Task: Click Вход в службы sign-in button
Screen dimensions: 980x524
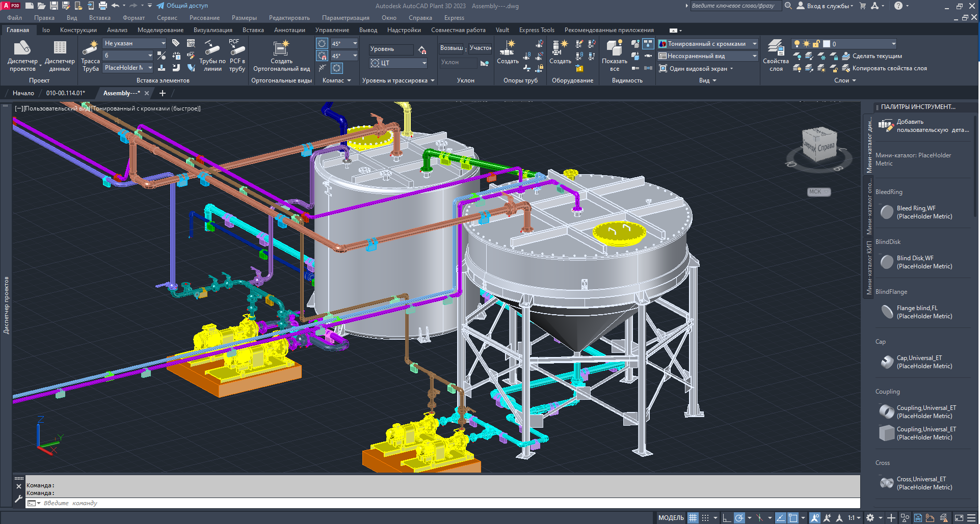Action: pyautogui.click(x=825, y=6)
